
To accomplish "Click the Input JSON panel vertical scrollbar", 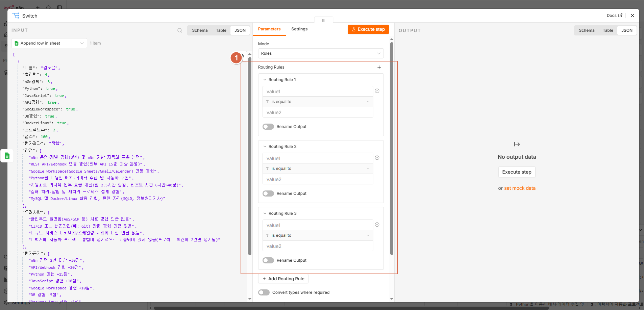I will pos(250,155).
